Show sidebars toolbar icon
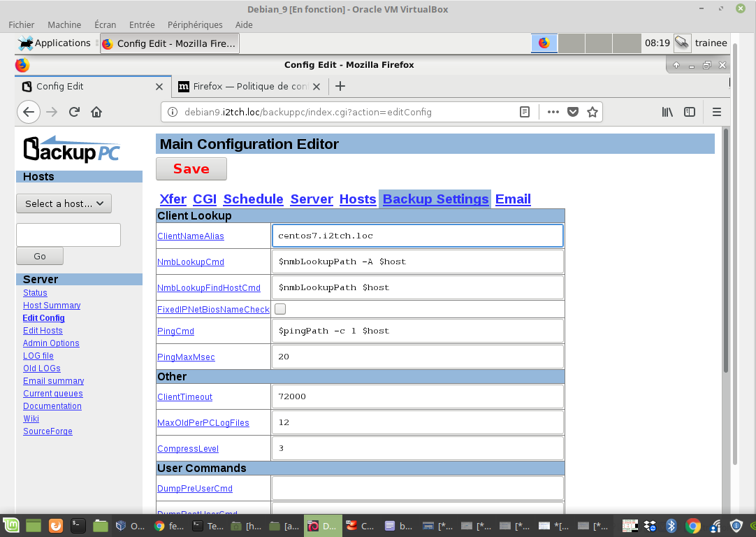The image size is (756, 537). [690, 112]
